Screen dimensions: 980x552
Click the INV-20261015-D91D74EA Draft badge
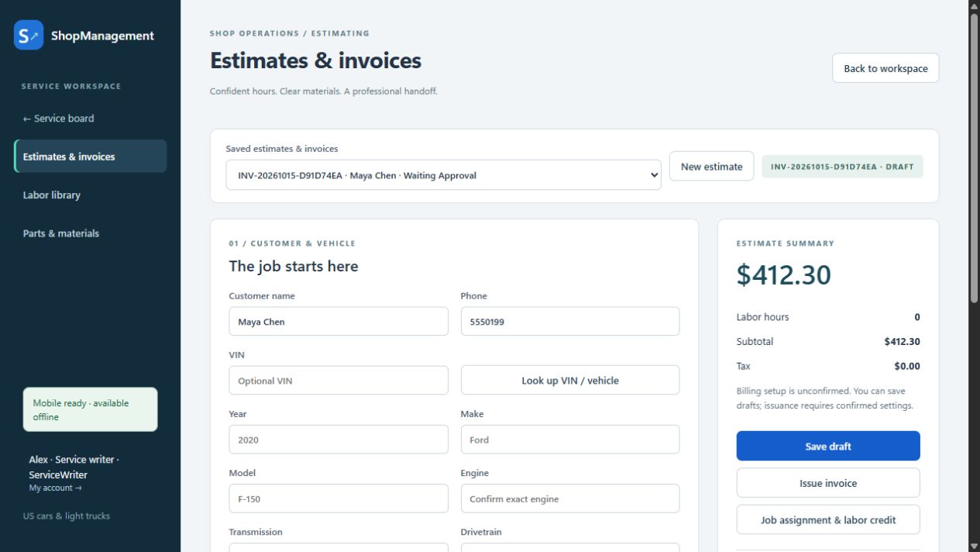point(842,167)
